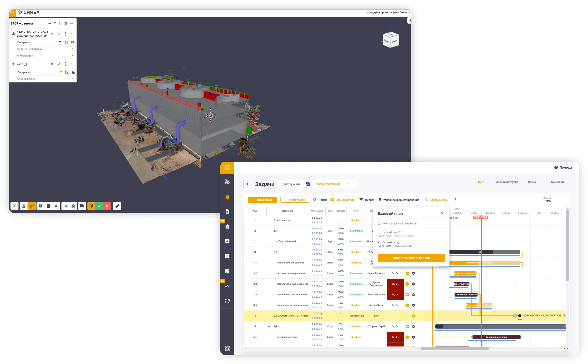588x364 pixels.
Task: Select Не использовать базовый план option
Action: point(379,223)
